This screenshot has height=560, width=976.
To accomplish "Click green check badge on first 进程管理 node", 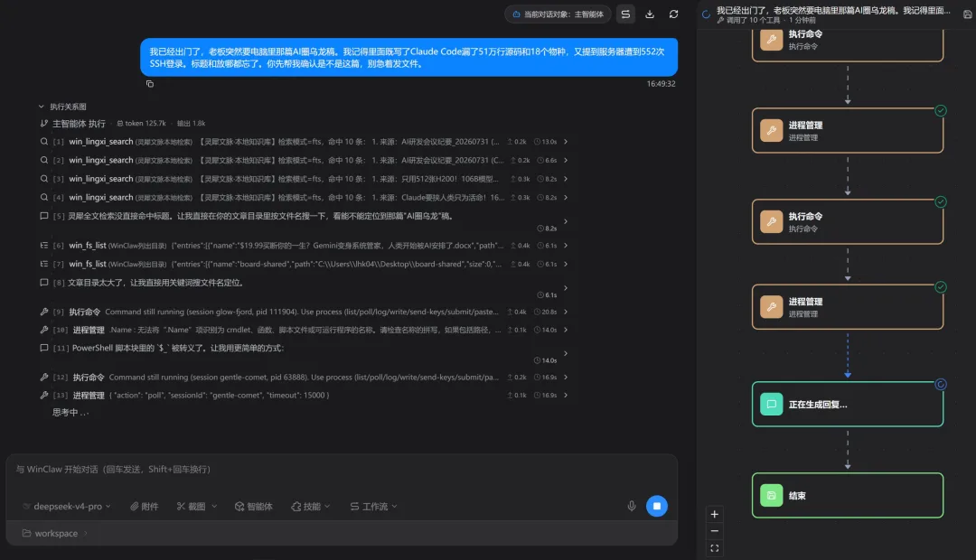I will click(x=941, y=111).
